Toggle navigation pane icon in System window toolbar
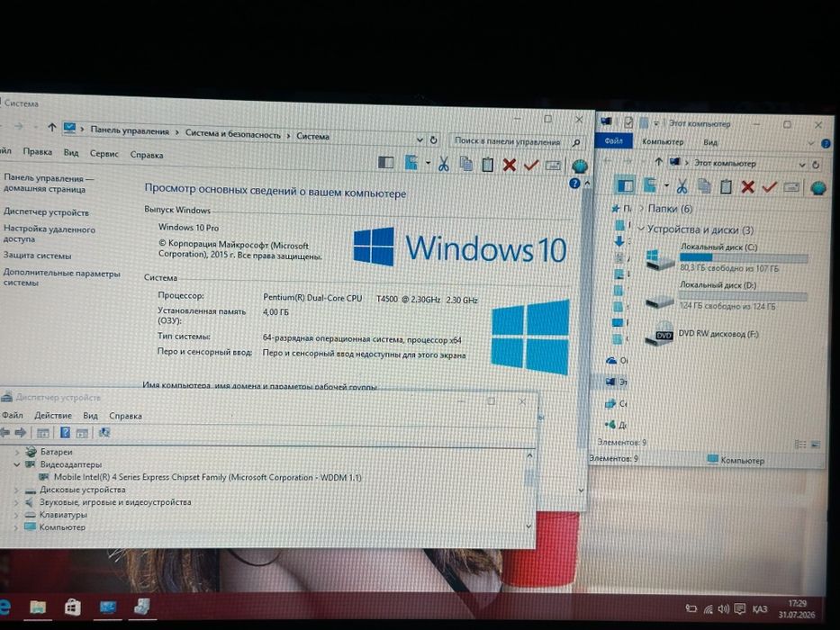The height and width of the screenshot is (630, 840). tap(385, 162)
